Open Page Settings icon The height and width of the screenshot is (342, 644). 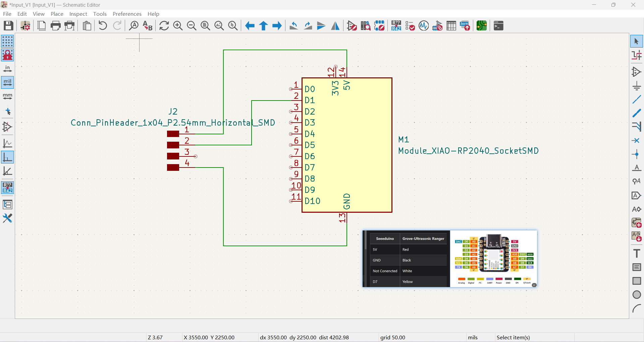tap(42, 26)
